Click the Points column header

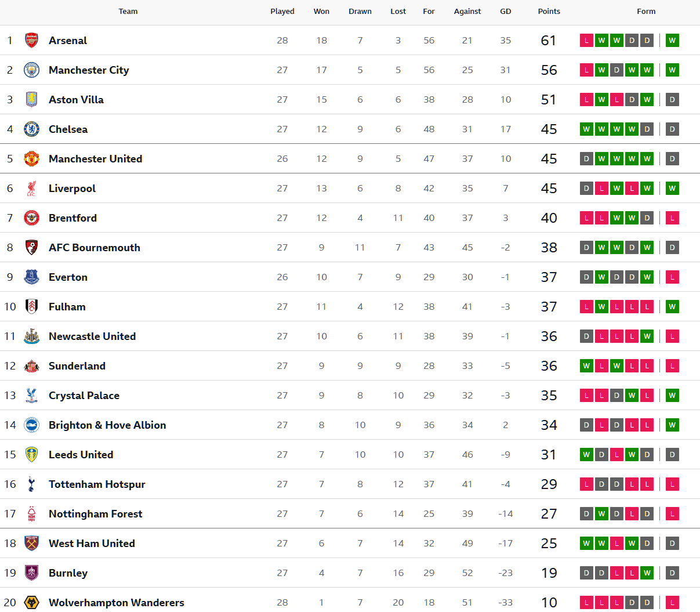pos(549,11)
